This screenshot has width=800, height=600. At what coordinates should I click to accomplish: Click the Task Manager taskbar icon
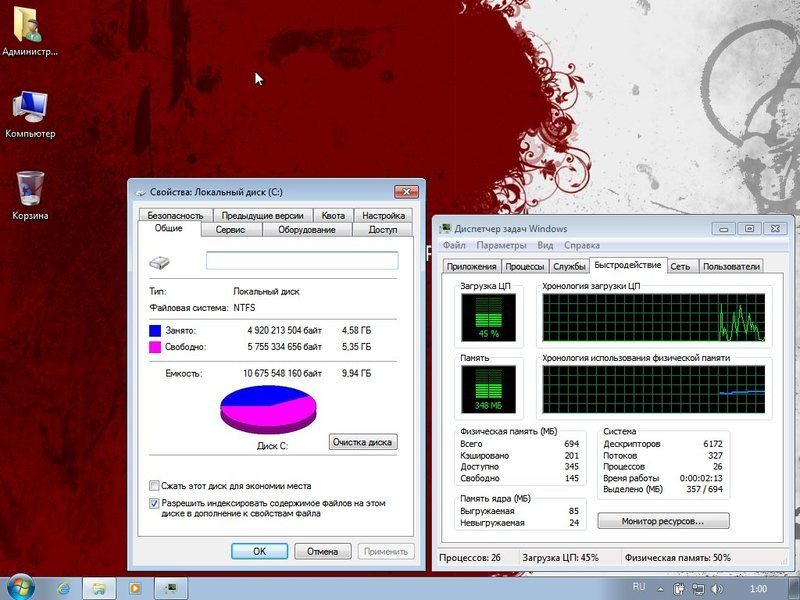(171, 587)
